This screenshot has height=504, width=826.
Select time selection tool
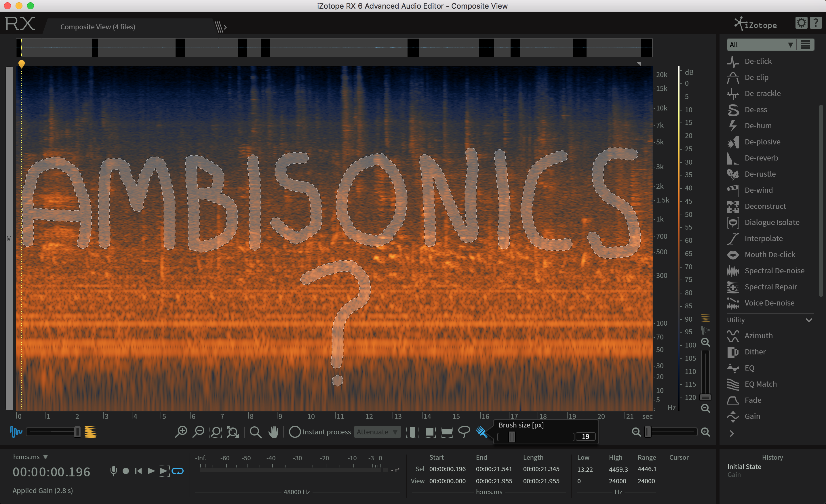(x=412, y=432)
